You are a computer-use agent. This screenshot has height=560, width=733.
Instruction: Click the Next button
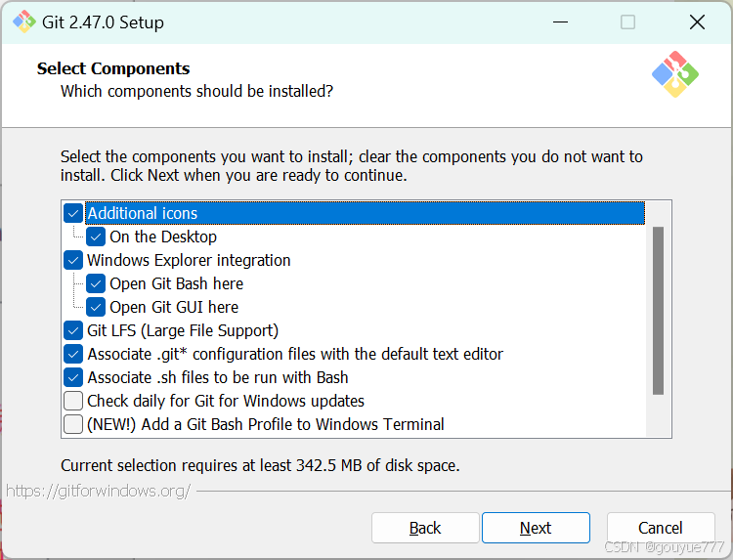[x=536, y=528]
